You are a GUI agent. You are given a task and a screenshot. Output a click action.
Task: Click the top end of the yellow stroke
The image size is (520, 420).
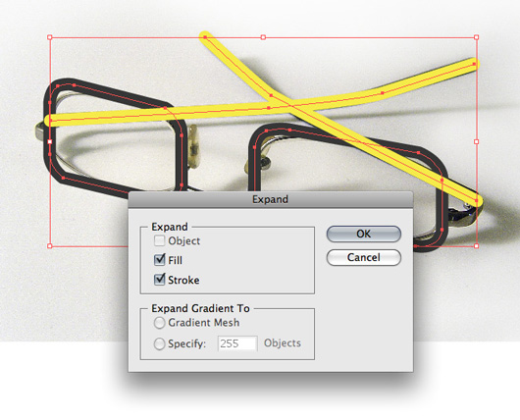pos(205,37)
